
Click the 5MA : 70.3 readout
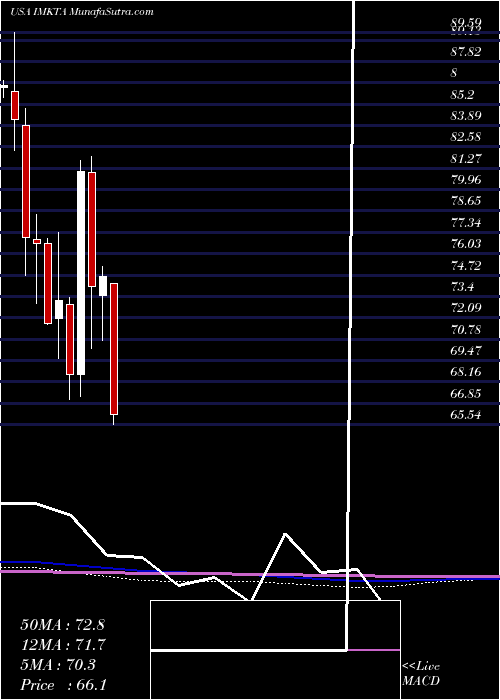tap(58, 665)
